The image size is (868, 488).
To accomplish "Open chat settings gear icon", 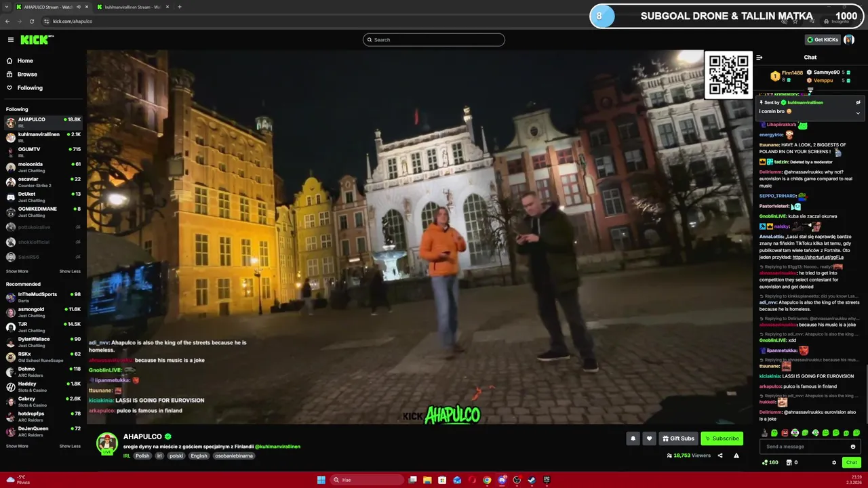I will (834, 462).
